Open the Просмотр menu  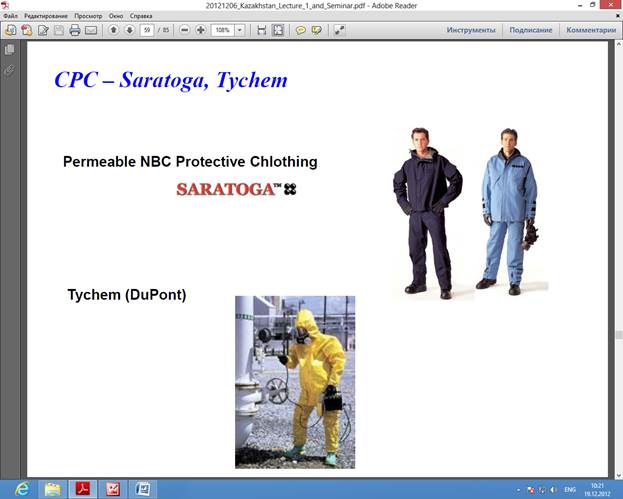click(x=88, y=17)
